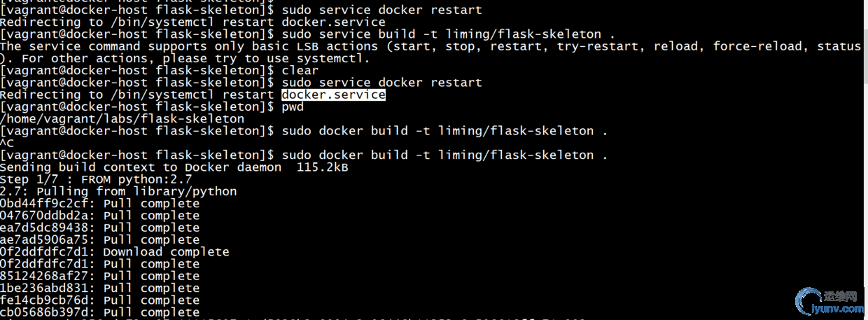The width and height of the screenshot is (868, 320).
Task: Click the /home/vagrant/labs/flask-skeleton path output
Action: 122,119
